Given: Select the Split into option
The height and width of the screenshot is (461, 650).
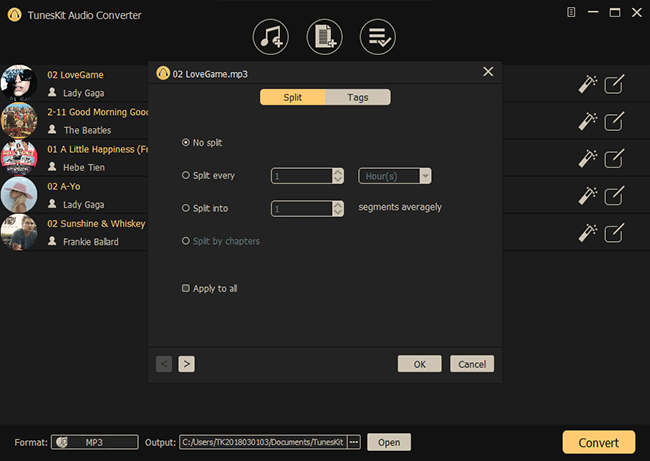Looking at the screenshot, I should point(205,208).
